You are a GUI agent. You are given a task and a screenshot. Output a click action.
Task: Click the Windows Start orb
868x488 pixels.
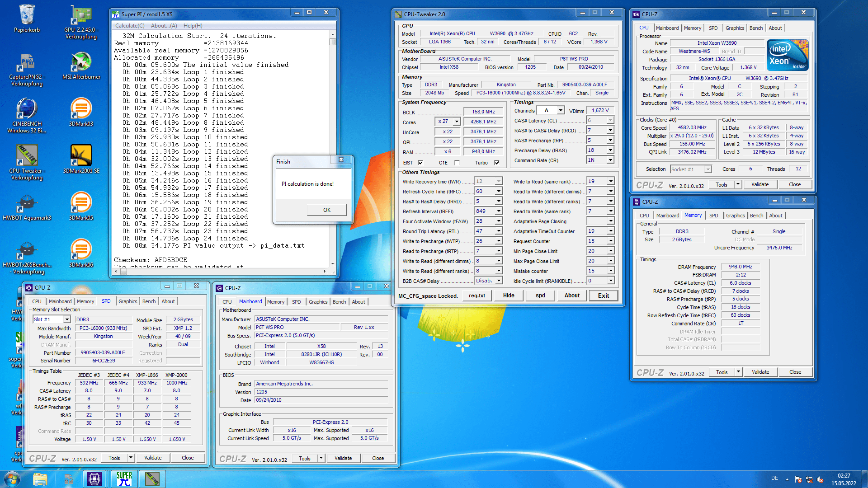12,479
